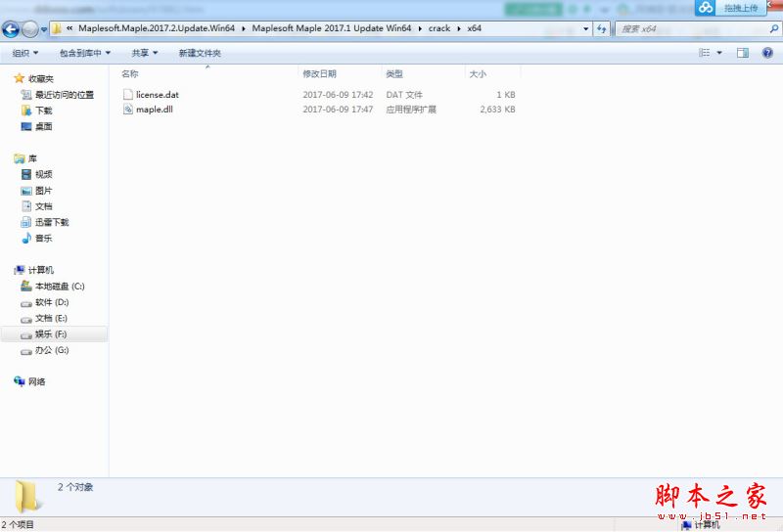The image size is (783, 532).
Task: Open the 组织 menu
Action: coord(25,53)
